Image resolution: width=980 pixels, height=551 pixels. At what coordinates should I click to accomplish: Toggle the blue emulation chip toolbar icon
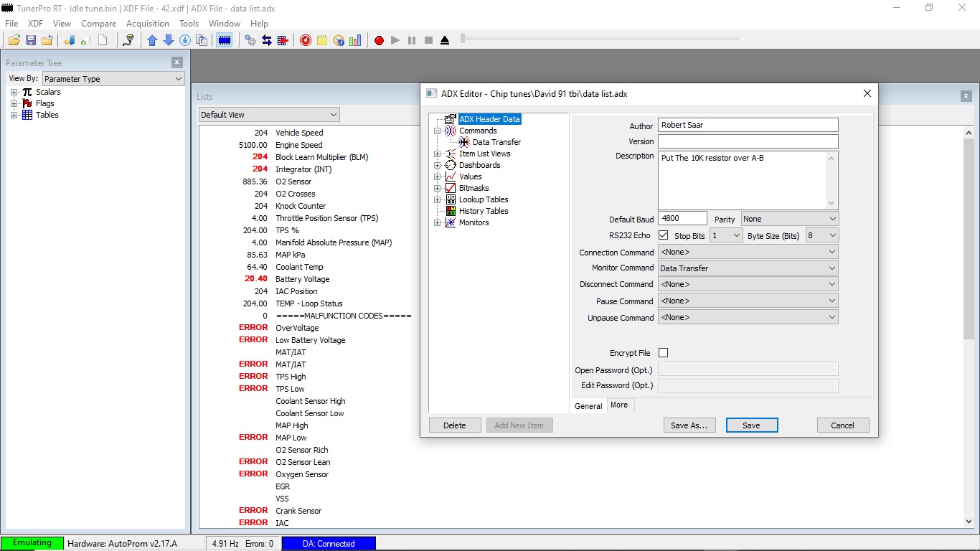[225, 40]
